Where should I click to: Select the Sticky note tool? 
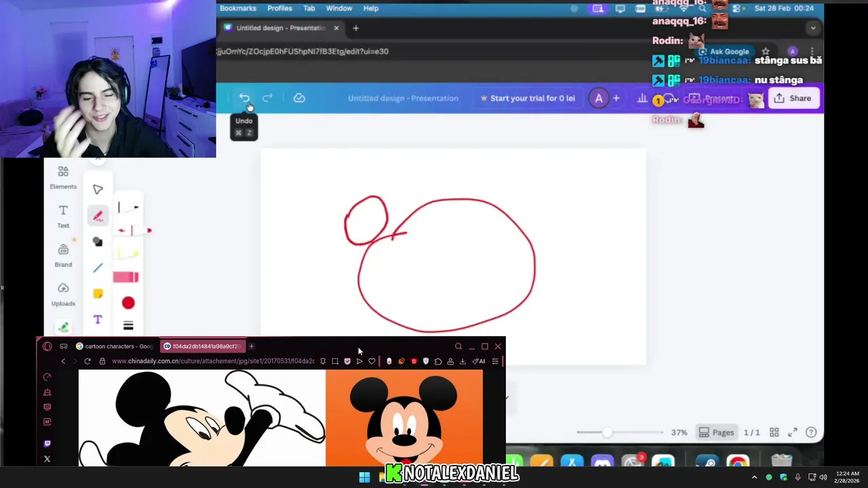(98, 293)
